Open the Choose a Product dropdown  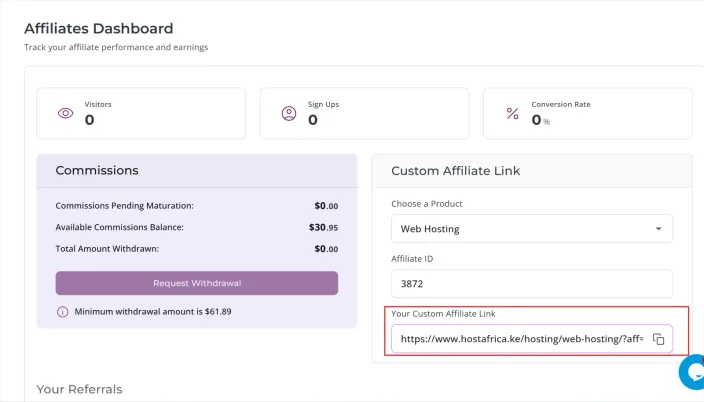[532, 229]
